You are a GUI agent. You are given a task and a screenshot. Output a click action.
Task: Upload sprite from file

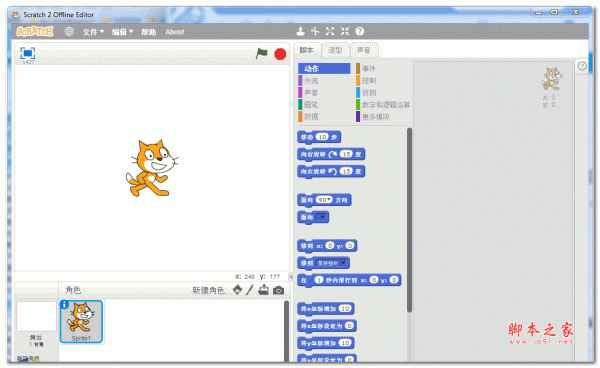[263, 290]
